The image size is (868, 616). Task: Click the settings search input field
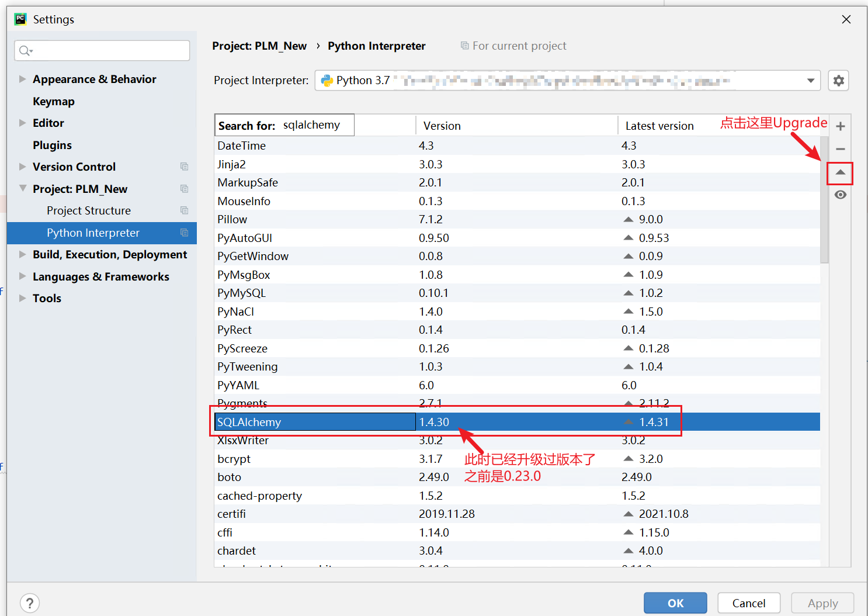point(102,51)
